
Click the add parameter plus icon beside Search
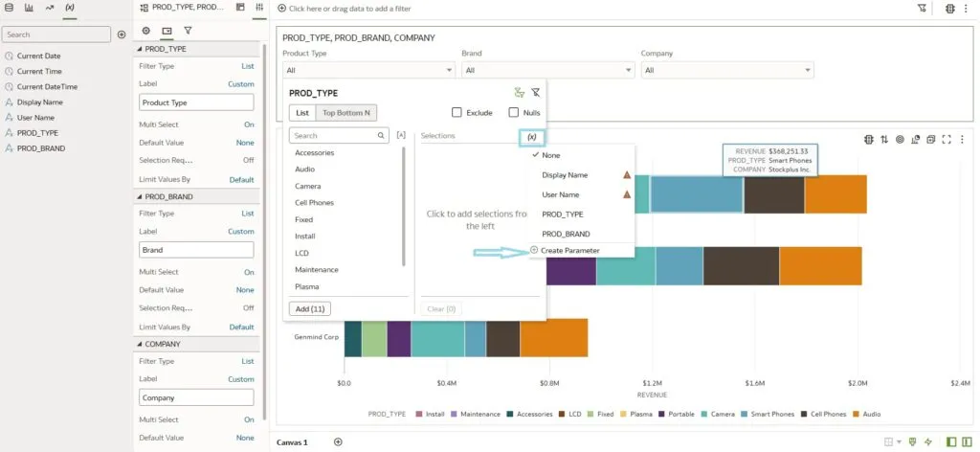click(121, 34)
